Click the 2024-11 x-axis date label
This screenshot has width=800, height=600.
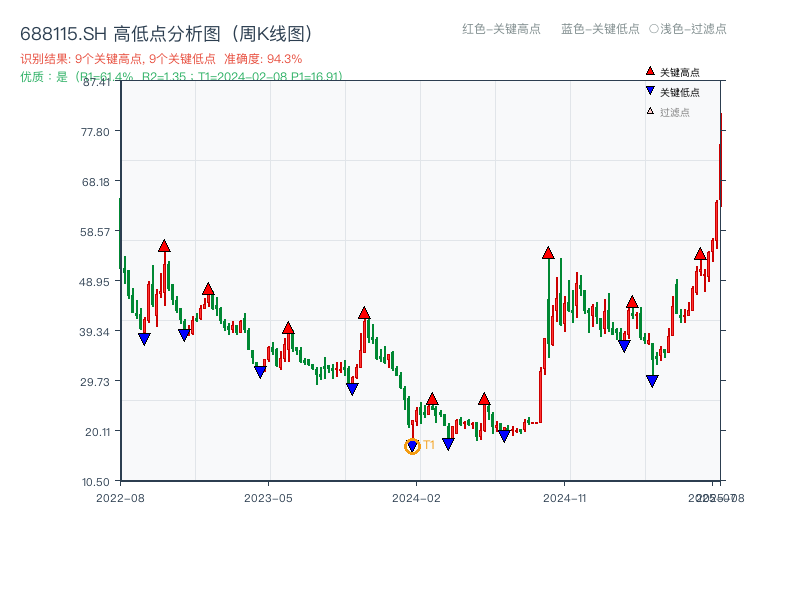(x=565, y=498)
